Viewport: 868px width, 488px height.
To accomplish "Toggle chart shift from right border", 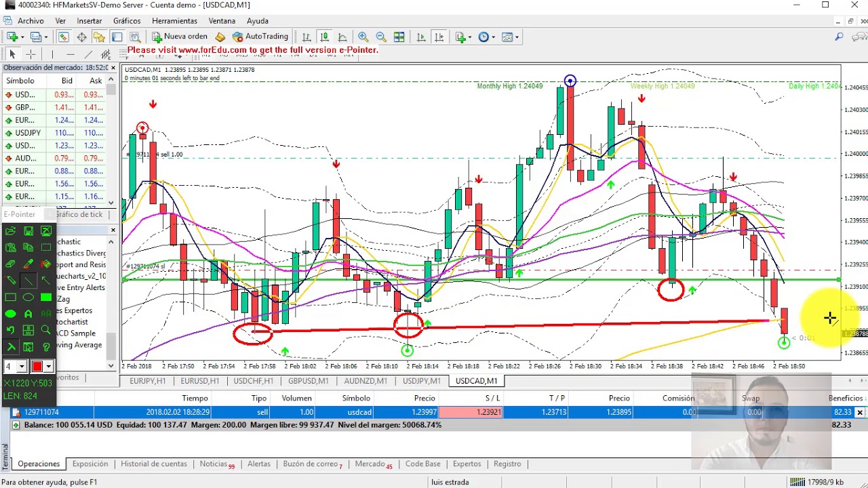I will 439,37.
